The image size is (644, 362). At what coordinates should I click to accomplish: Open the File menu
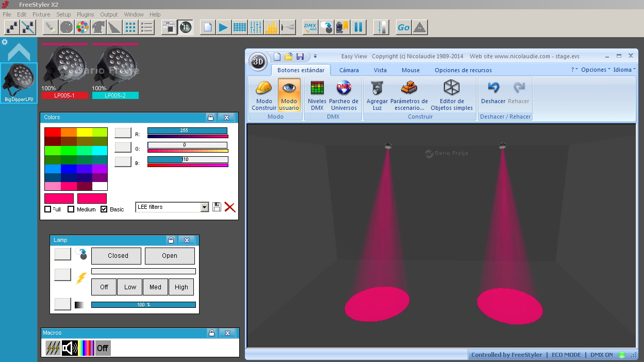pos(7,14)
